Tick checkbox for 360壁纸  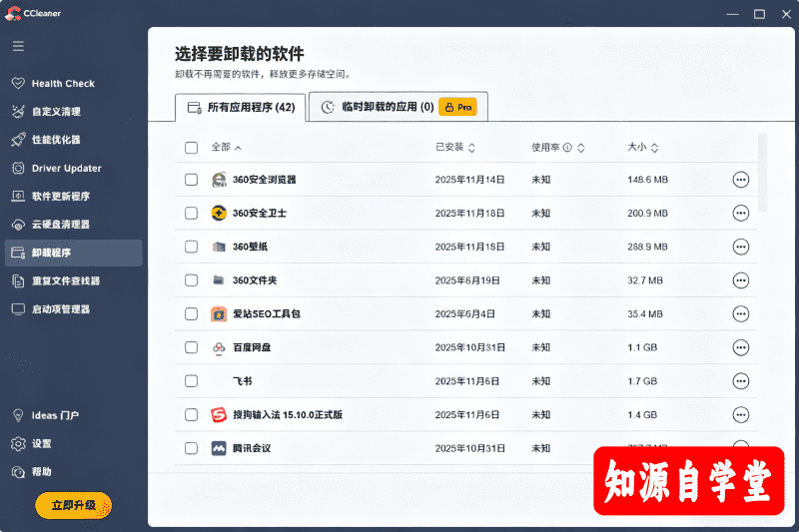click(x=191, y=247)
